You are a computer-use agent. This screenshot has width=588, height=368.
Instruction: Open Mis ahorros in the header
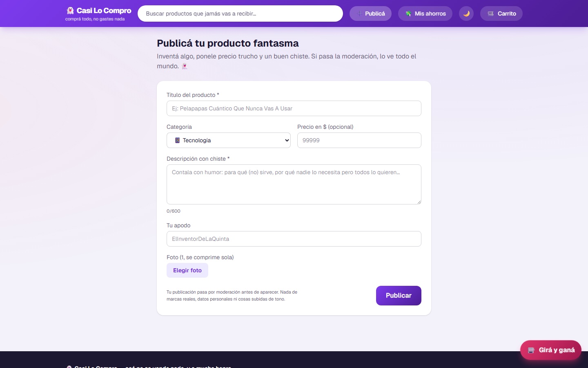click(x=425, y=13)
